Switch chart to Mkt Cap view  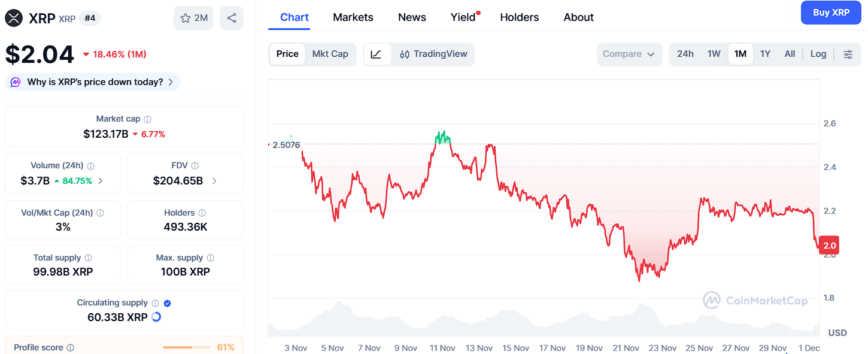click(330, 53)
